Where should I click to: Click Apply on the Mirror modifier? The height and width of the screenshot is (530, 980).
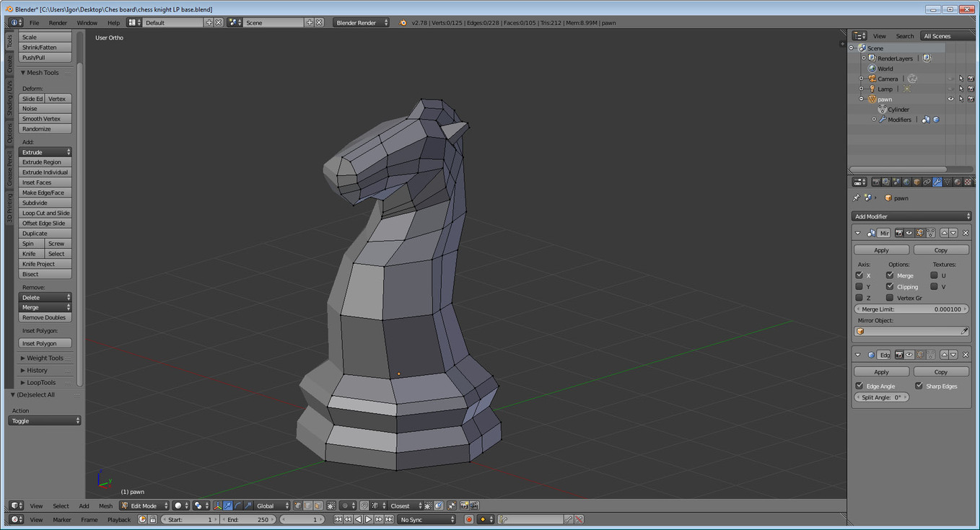(x=881, y=250)
